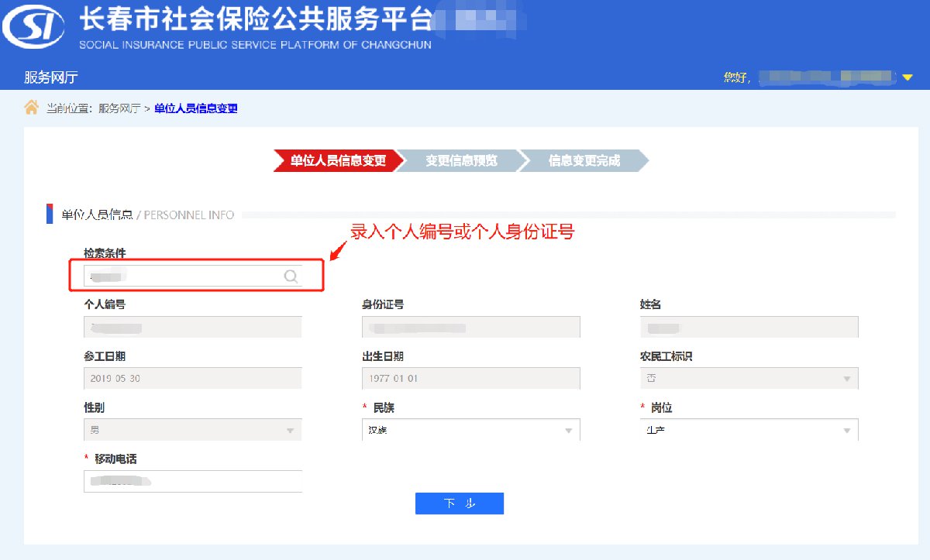Select the 信息变更完成 step tab
The image size is (930, 560).
[x=584, y=161]
